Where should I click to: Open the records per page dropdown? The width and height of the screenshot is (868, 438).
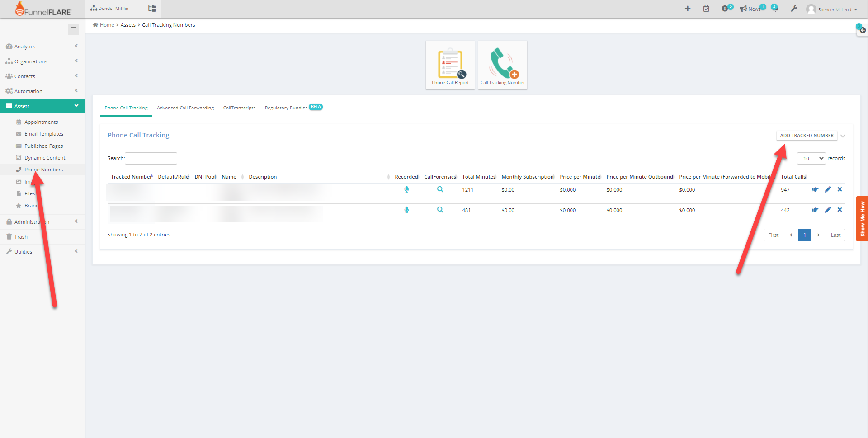[811, 158]
